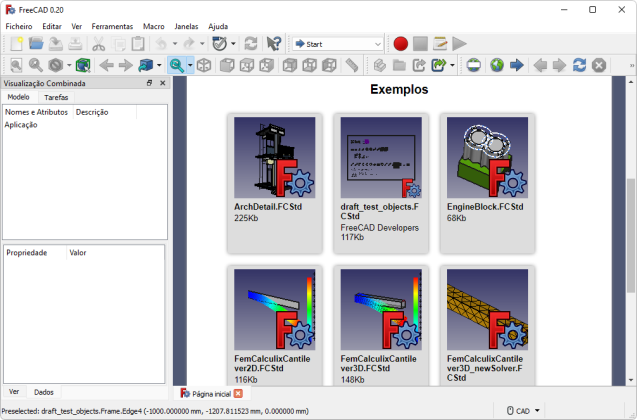Stop macro recording with the square button
Image resolution: width=637 pixels, height=420 pixels.
tap(420, 43)
